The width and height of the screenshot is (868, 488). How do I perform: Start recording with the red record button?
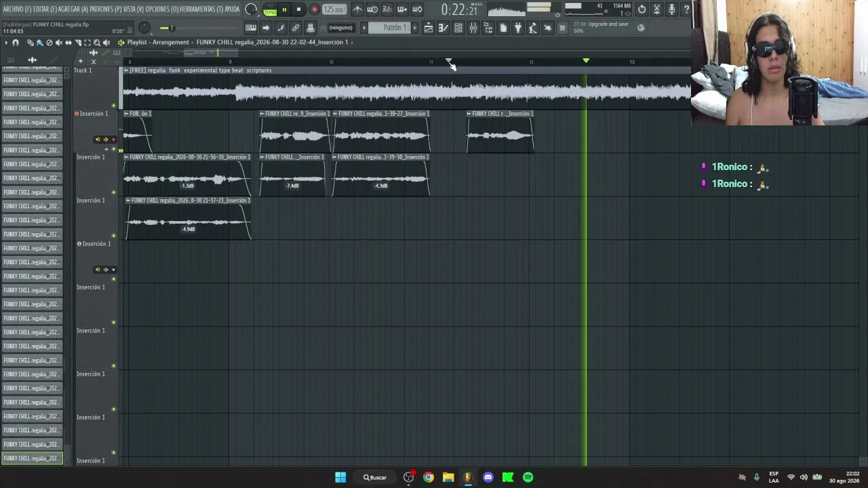[314, 9]
